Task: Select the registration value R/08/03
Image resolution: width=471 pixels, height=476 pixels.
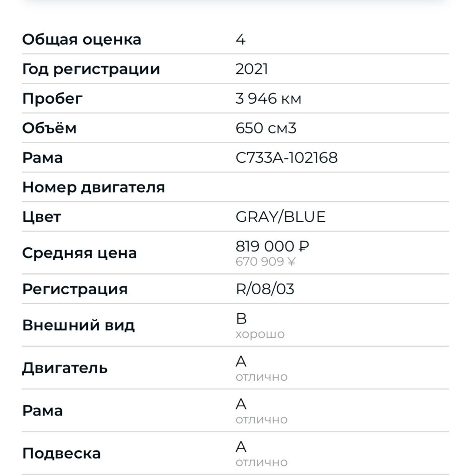Action: click(x=265, y=289)
